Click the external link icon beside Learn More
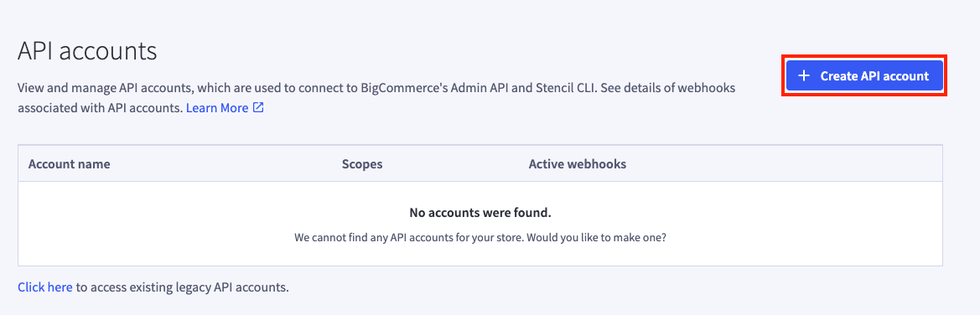The image size is (980, 315). pos(258,107)
